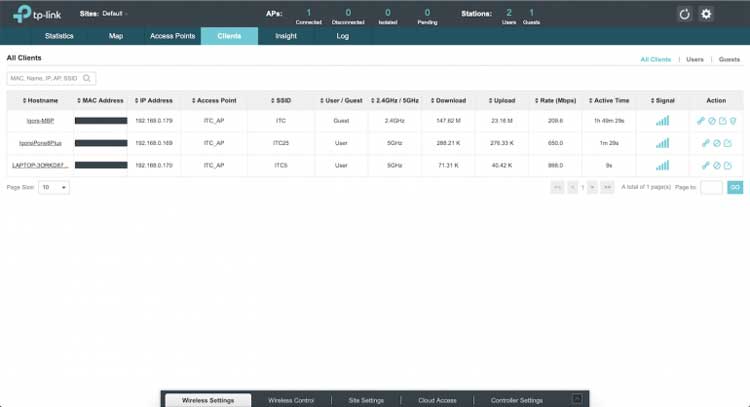Open the Igors-MBP hostname link
Image resolution: width=750 pixels, height=407 pixels.
42,121
